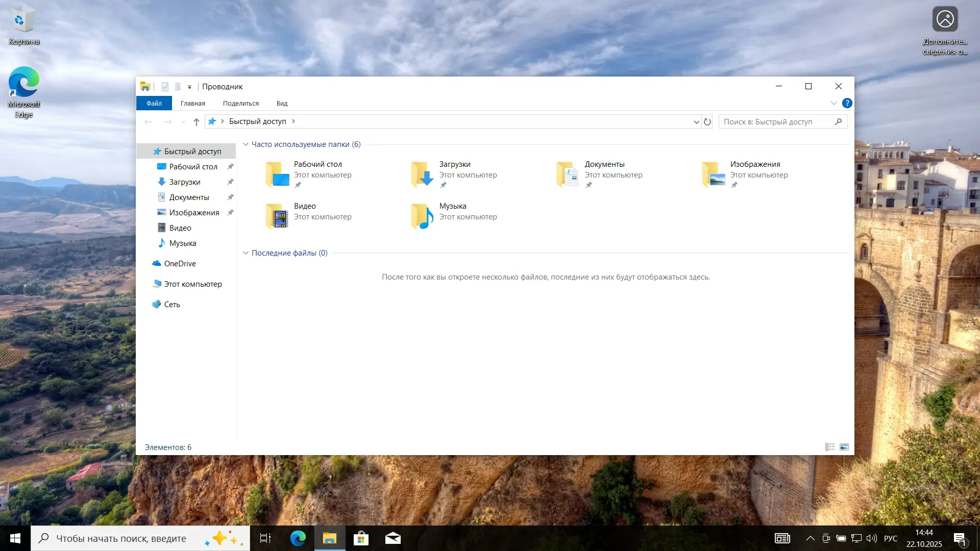
Task: Open the Музыка folder icon
Action: (x=422, y=216)
